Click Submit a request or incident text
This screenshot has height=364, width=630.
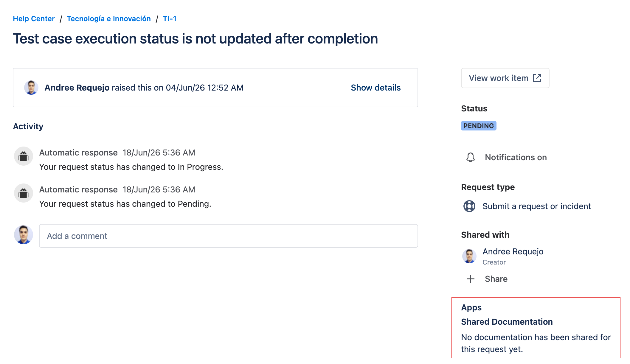click(536, 206)
